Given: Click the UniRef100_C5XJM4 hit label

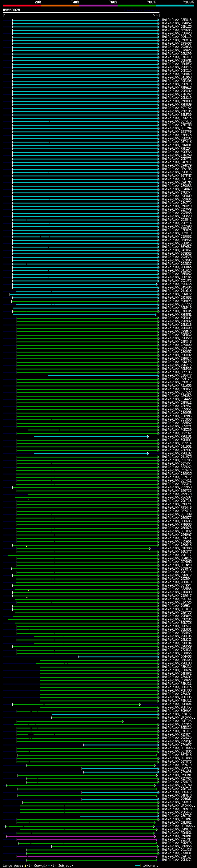Looking at the screenshot, I should click(x=177, y=840).
